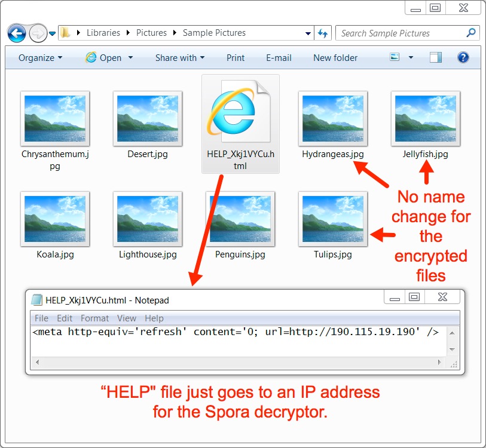Close the Sample Pictures Explorer window

463,8
